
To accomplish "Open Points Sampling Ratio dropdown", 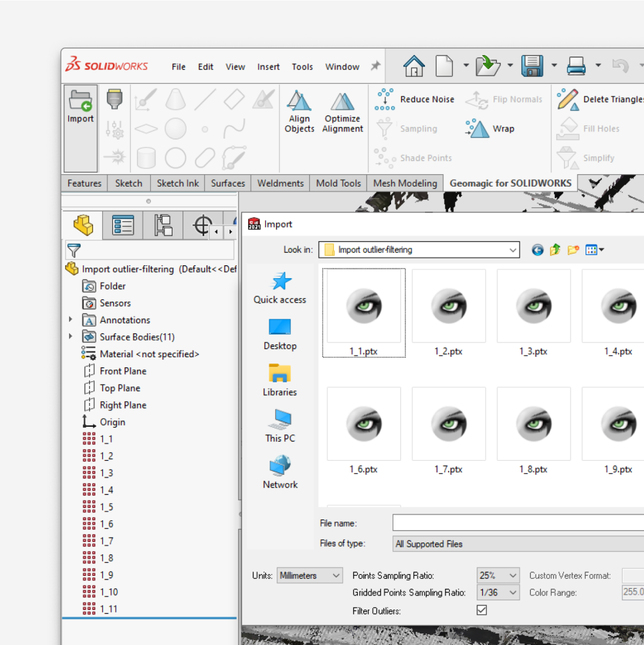I will tap(498, 575).
